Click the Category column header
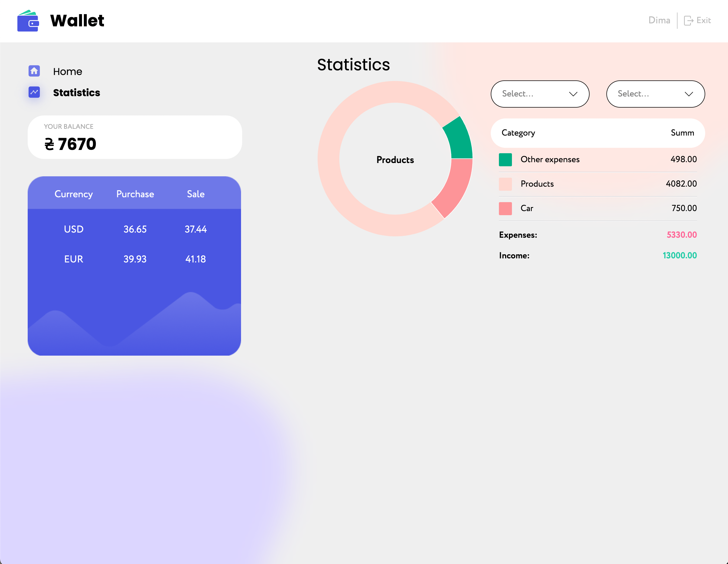728x564 pixels. tap(518, 133)
